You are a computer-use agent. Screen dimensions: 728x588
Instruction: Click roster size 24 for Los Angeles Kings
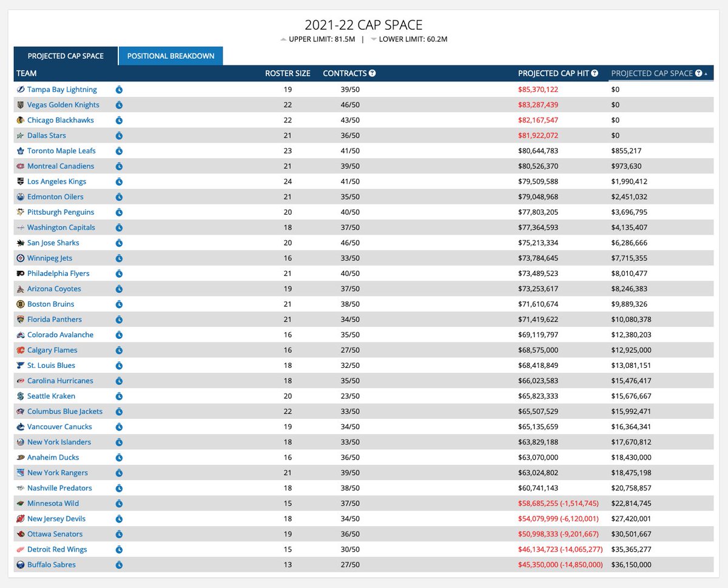(x=288, y=182)
